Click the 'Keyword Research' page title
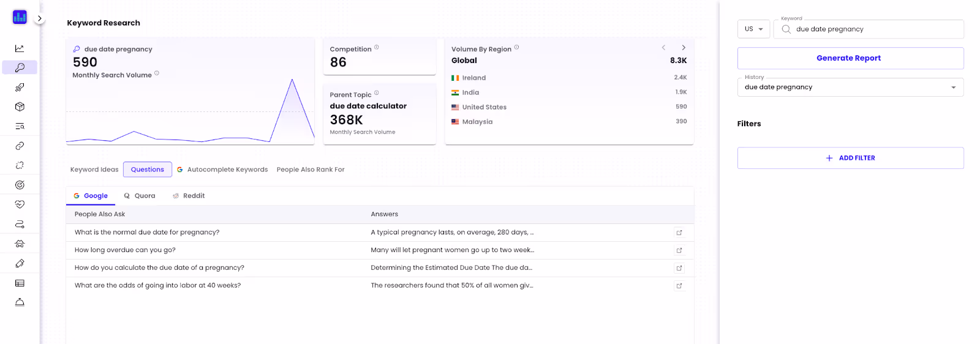Image resolution: width=980 pixels, height=344 pixels. [x=104, y=23]
